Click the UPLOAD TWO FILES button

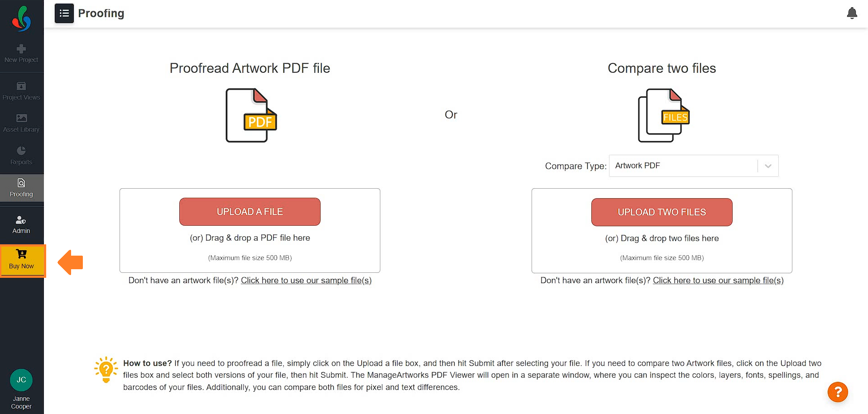coord(662,212)
